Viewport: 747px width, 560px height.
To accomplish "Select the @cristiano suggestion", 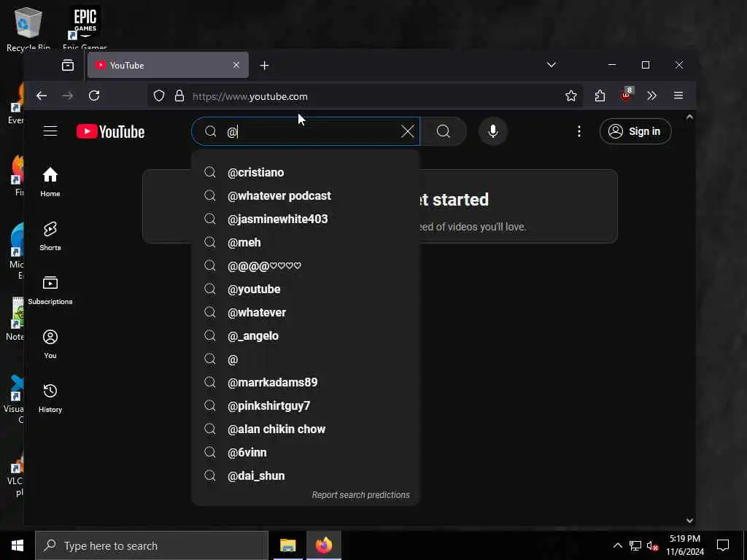I will click(x=306, y=172).
